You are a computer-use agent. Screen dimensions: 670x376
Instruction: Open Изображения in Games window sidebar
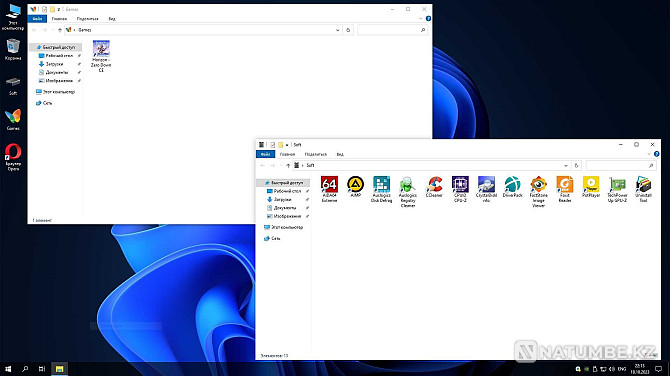click(56, 81)
